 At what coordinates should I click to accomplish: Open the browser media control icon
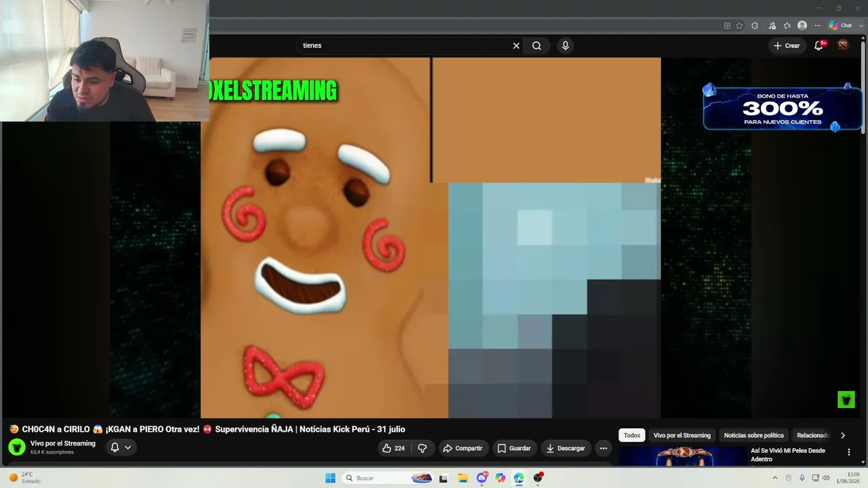coord(772,26)
